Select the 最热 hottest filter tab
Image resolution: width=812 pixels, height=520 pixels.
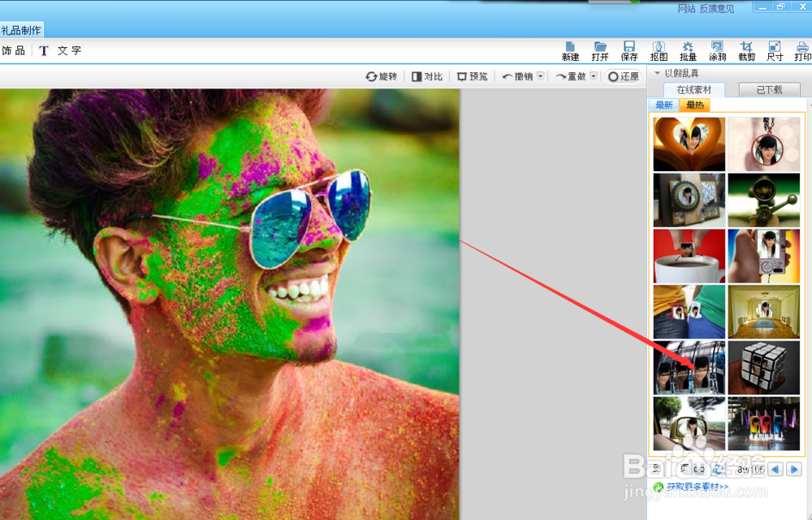tap(694, 105)
